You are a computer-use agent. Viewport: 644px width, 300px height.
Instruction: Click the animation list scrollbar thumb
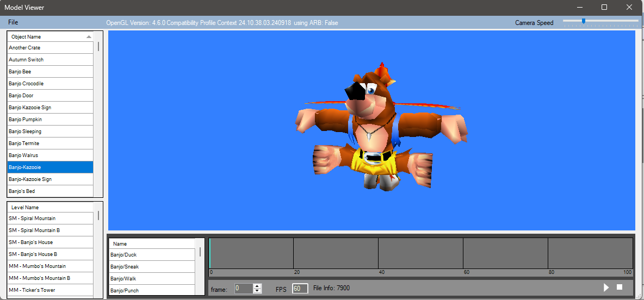point(200,252)
